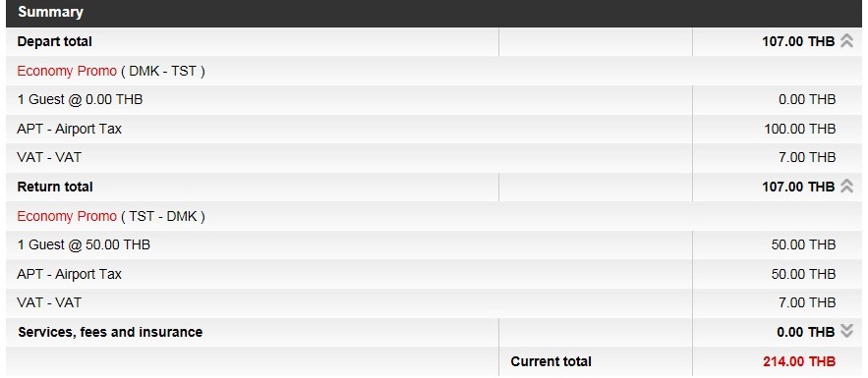
Task: Click the Depart total 107.00 THB amount
Action: 798,41
